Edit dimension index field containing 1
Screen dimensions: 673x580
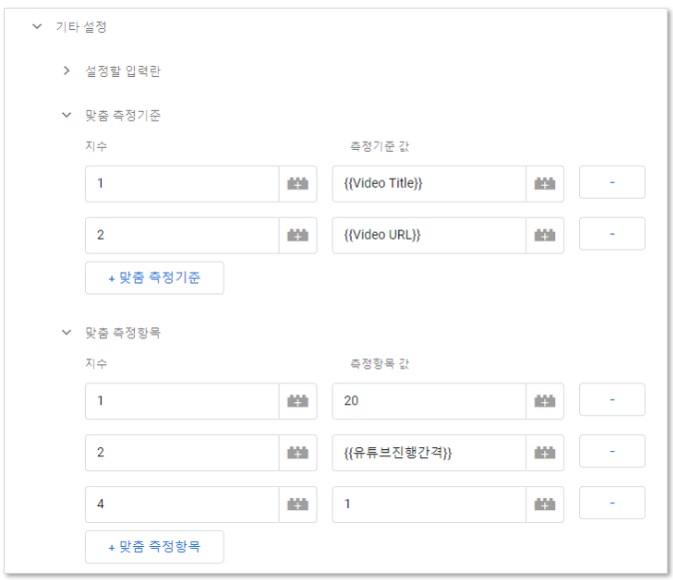coord(182,184)
